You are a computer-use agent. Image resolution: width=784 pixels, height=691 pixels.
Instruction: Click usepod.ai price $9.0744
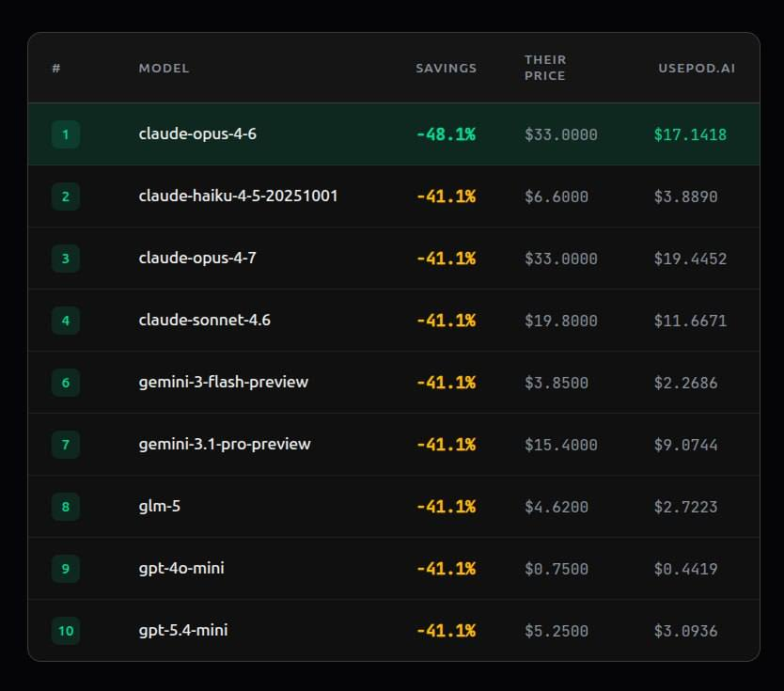point(686,445)
